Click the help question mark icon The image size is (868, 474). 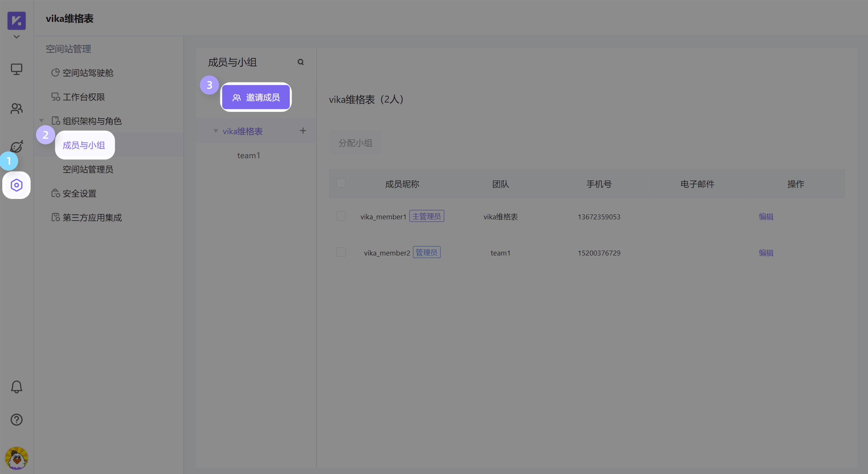coord(16,419)
